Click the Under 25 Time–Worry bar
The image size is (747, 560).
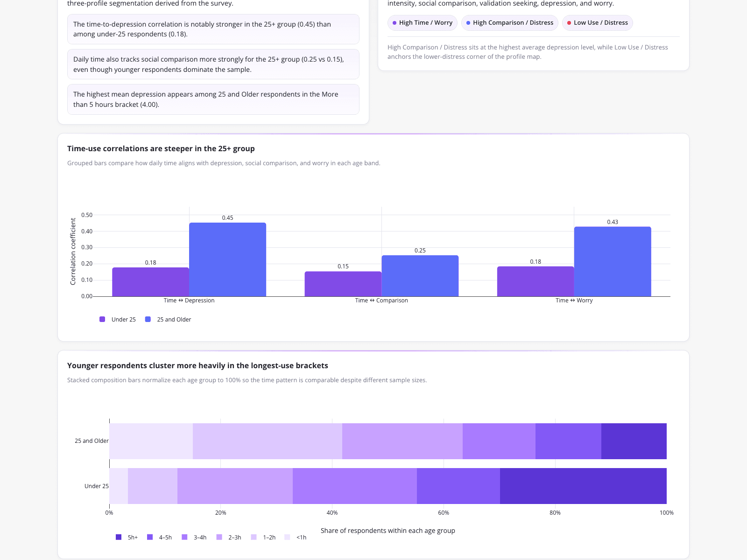(536, 281)
